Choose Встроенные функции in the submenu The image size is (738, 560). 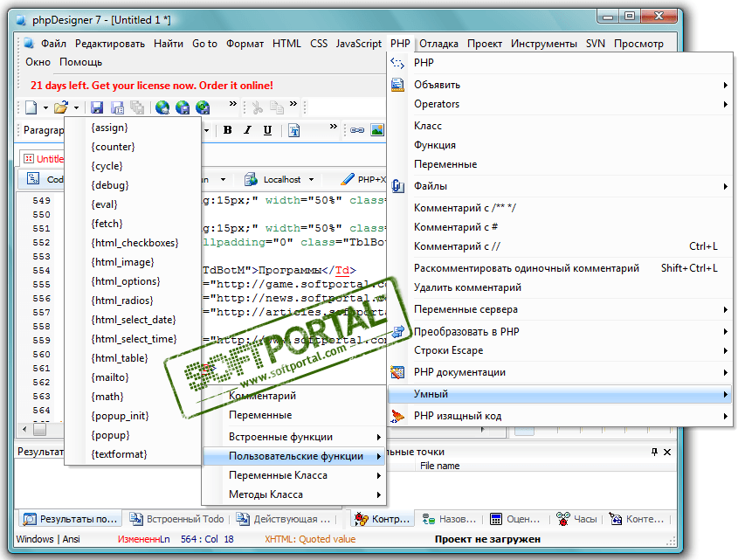click(293, 437)
